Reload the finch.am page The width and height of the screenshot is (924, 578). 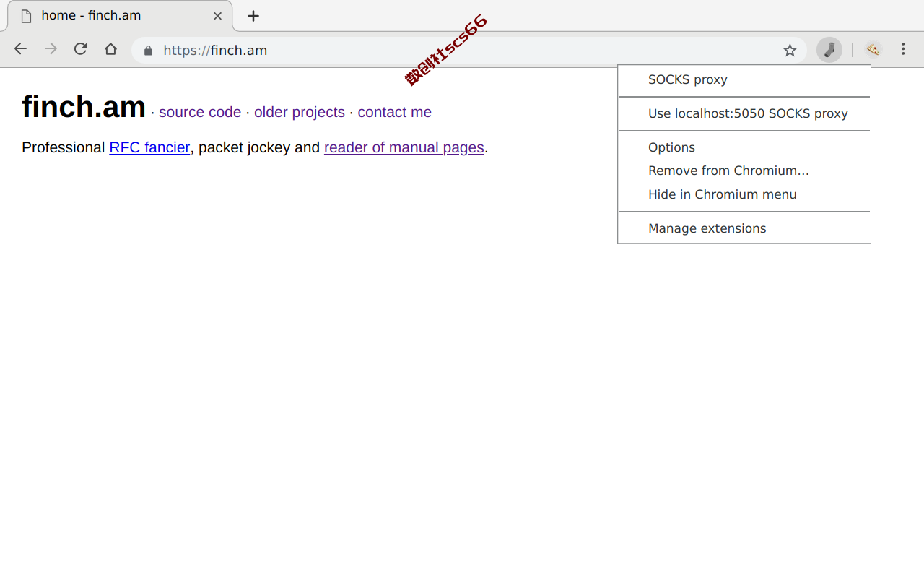(81, 49)
